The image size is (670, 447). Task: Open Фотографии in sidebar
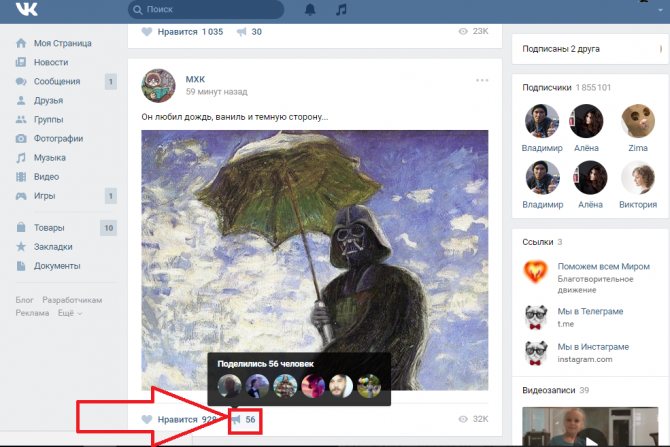pyautogui.click(x=59, y=138)
